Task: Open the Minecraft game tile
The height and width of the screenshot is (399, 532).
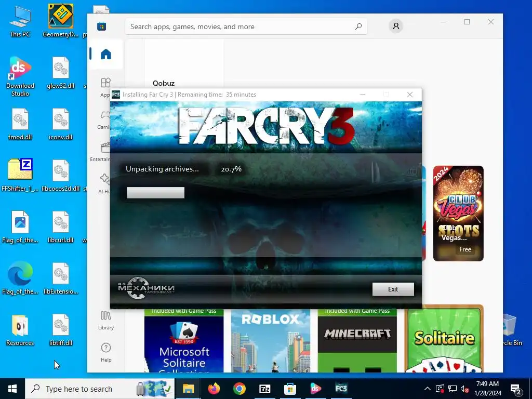Action: coord(357,341)
